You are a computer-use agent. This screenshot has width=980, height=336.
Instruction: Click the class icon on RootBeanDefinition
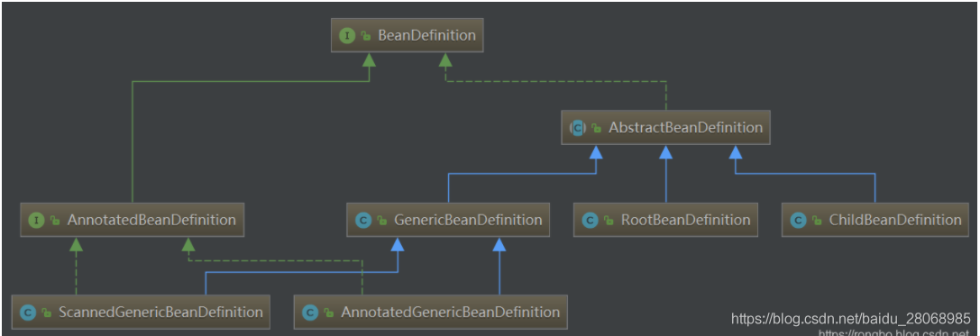(590, 221)
